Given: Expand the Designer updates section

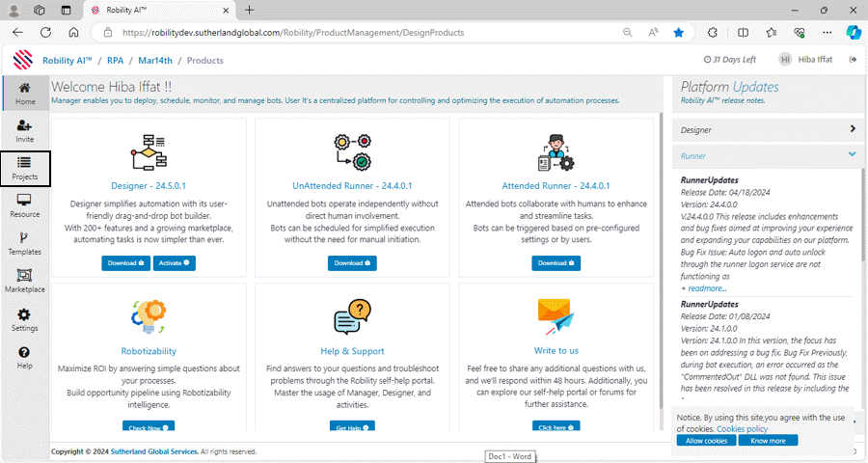Looking at the screenshot, I should click(x=767, y=129).
